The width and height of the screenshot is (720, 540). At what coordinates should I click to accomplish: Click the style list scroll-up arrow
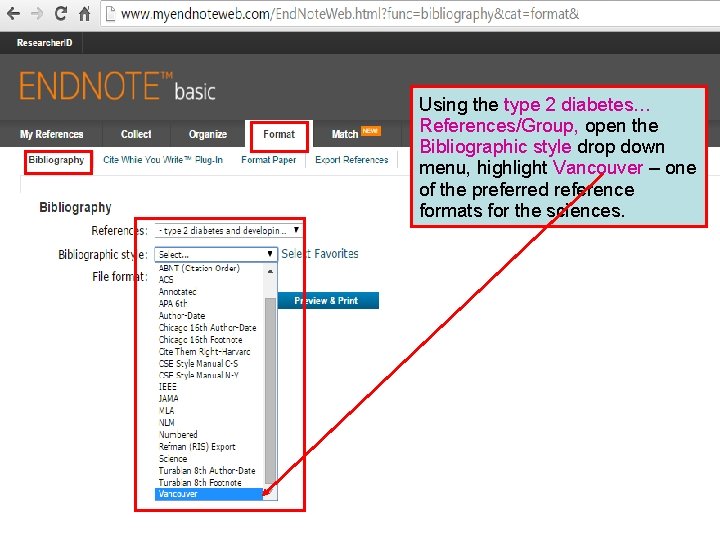(x=270, y=271)
